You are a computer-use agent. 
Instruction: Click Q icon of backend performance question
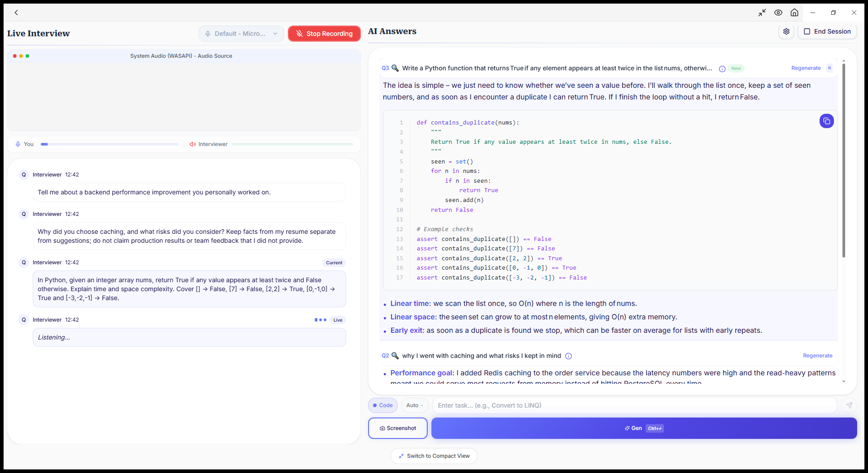tap(24, 175)
